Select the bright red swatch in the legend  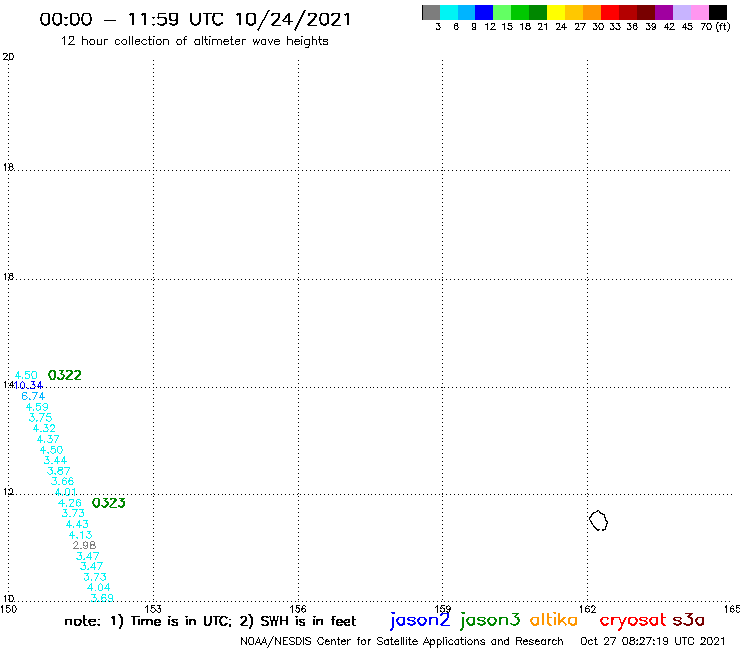click(x=610, y=12)
